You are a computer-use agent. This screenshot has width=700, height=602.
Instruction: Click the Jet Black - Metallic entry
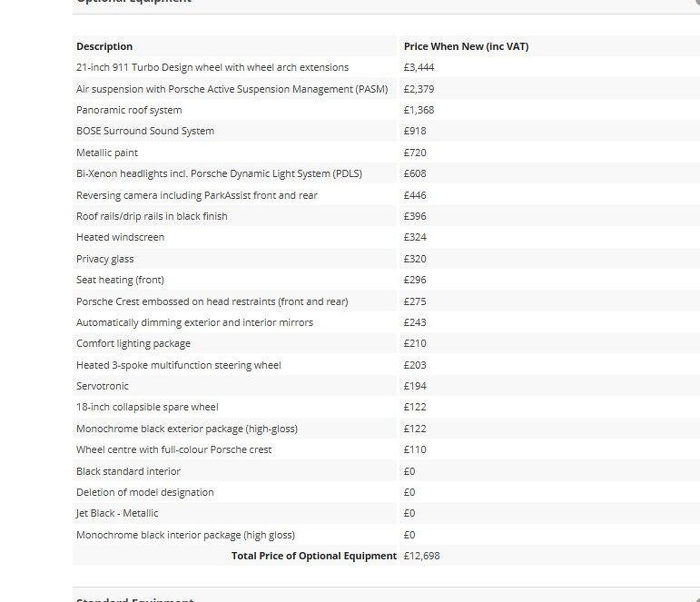click(117, 513)
